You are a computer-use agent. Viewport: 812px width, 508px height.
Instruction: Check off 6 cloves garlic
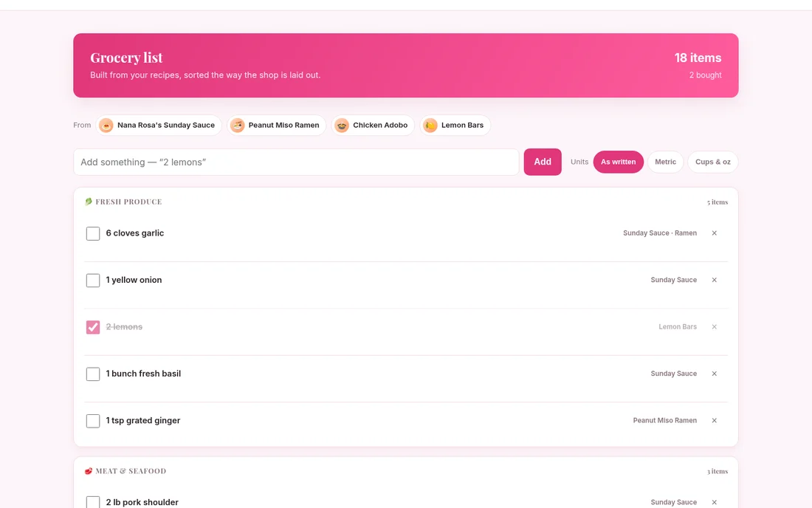93,233
